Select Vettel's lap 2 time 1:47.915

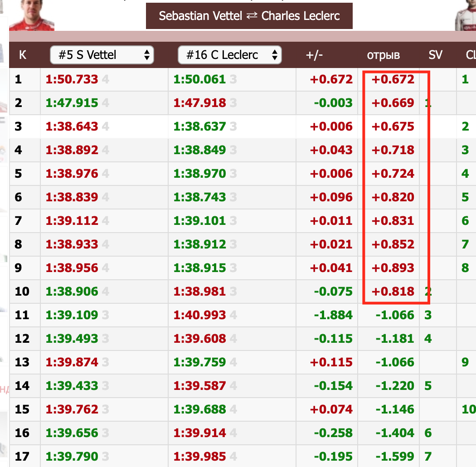click(72, 103)
